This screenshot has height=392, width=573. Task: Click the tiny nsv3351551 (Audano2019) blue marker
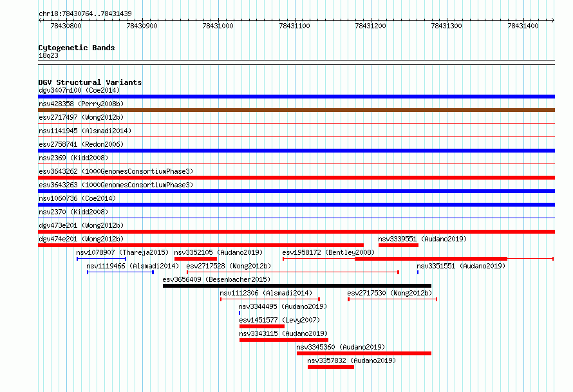coord(418,272)
